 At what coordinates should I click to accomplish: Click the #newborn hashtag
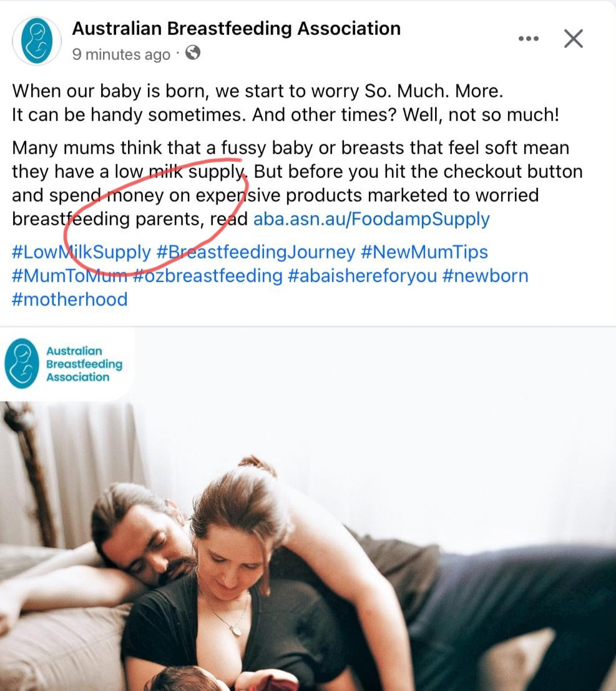[485, 276]
